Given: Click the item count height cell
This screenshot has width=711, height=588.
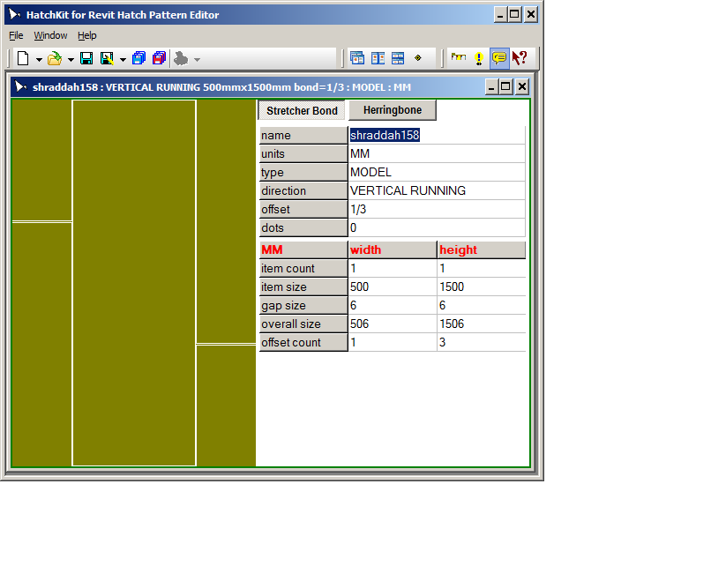Looking at the screenshot, I should point(482,268).
